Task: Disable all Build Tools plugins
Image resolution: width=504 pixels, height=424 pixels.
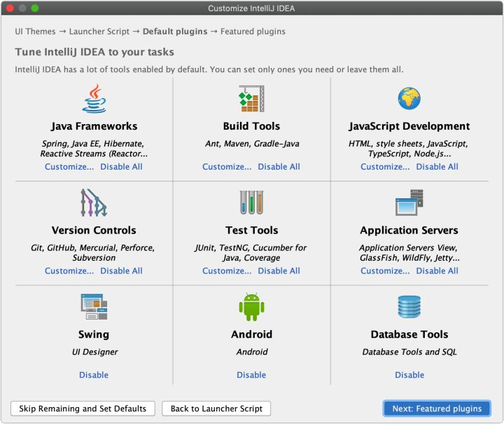Action: pyautogui.click(x=279, y=167)
